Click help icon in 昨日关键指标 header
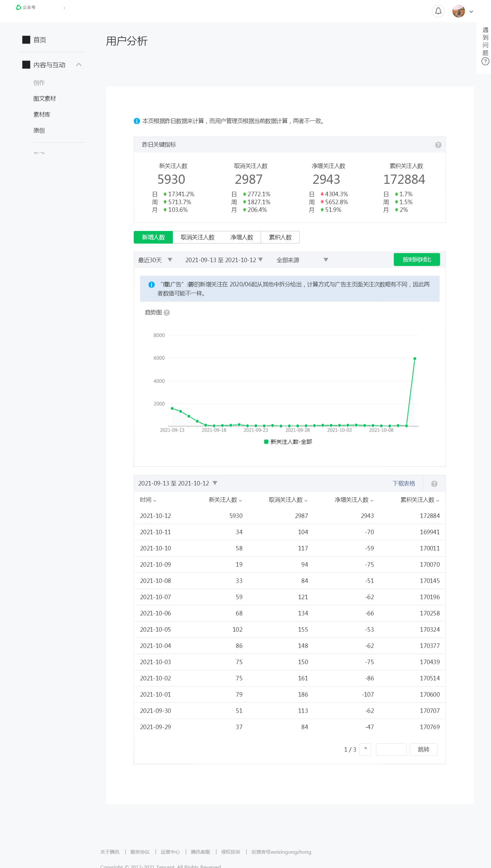 tap(438, 145)
